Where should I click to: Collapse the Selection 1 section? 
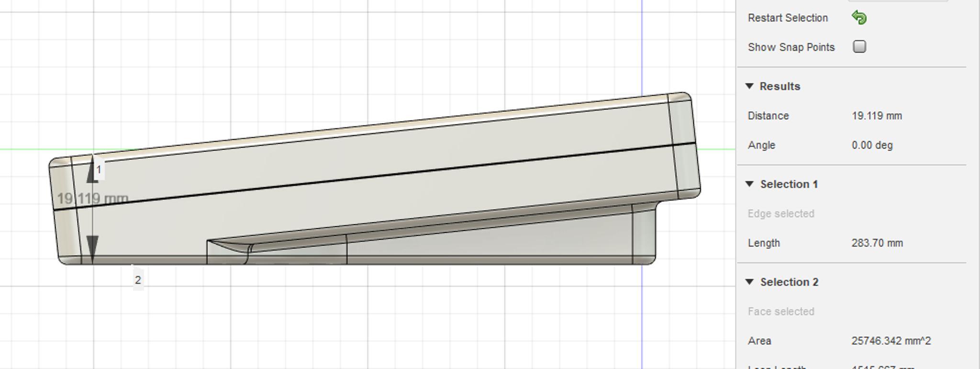(750, 184)
